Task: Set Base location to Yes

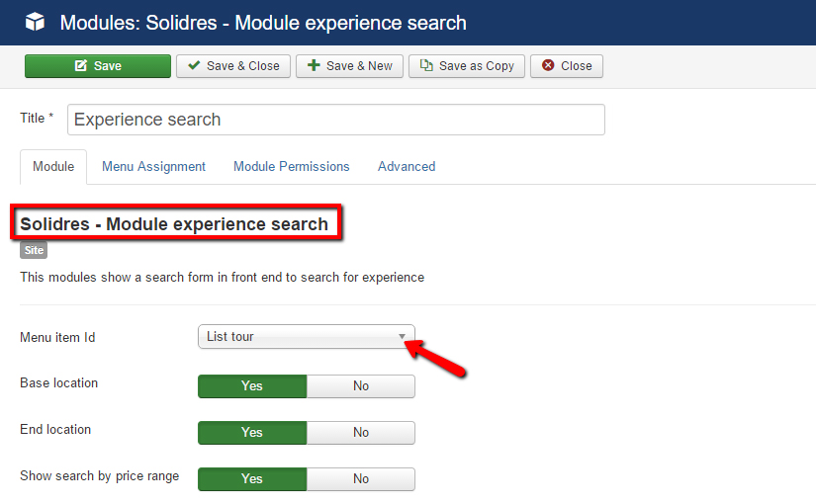Action: pyautogui.click(x=252, y=386)
